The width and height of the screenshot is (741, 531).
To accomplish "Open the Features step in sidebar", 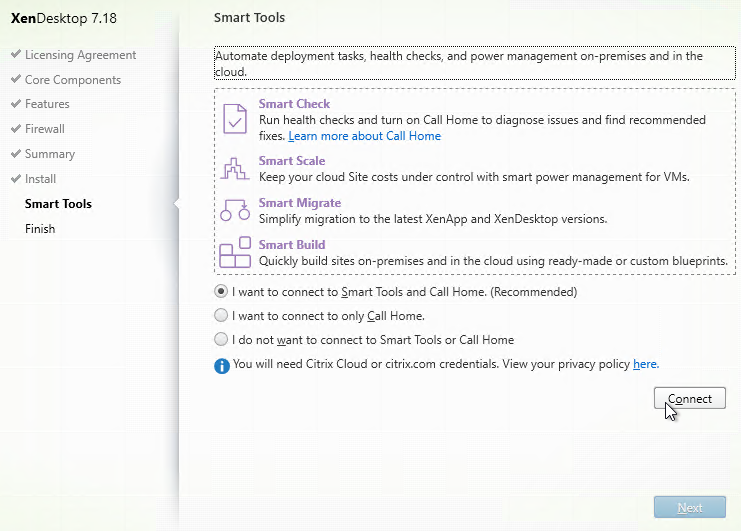I will click(48, 104).
